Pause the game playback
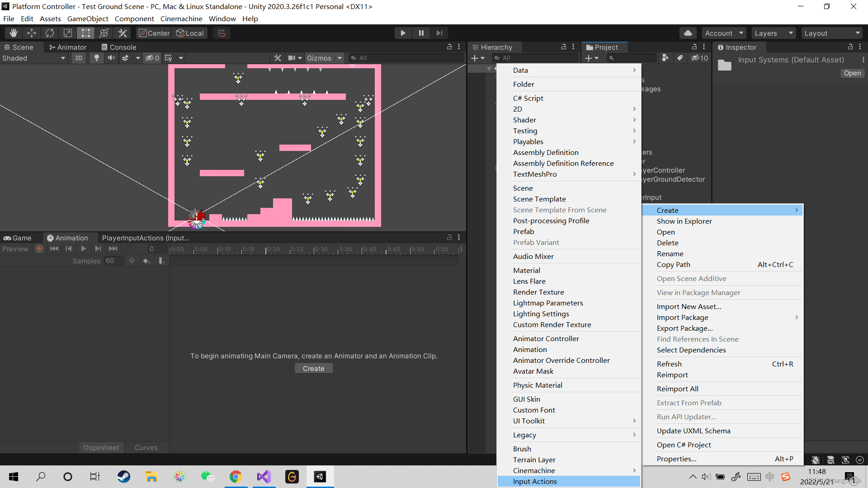The image size is (868, 488). pos(421,33)
